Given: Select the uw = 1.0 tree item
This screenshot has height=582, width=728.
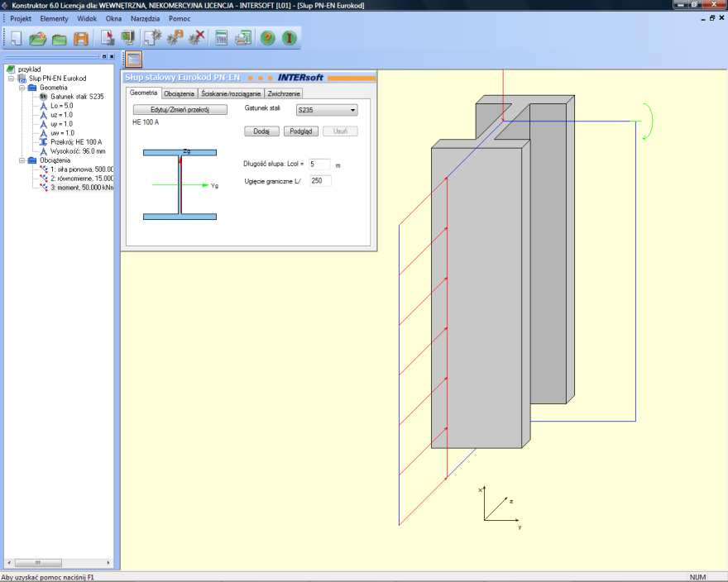Looking at the screenshot, I should [x=62, y=133].
